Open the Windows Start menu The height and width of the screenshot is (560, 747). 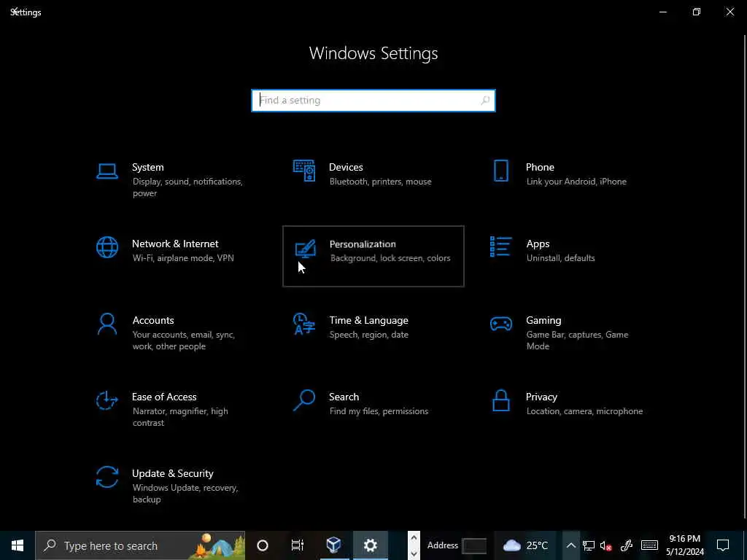[18, 545]
